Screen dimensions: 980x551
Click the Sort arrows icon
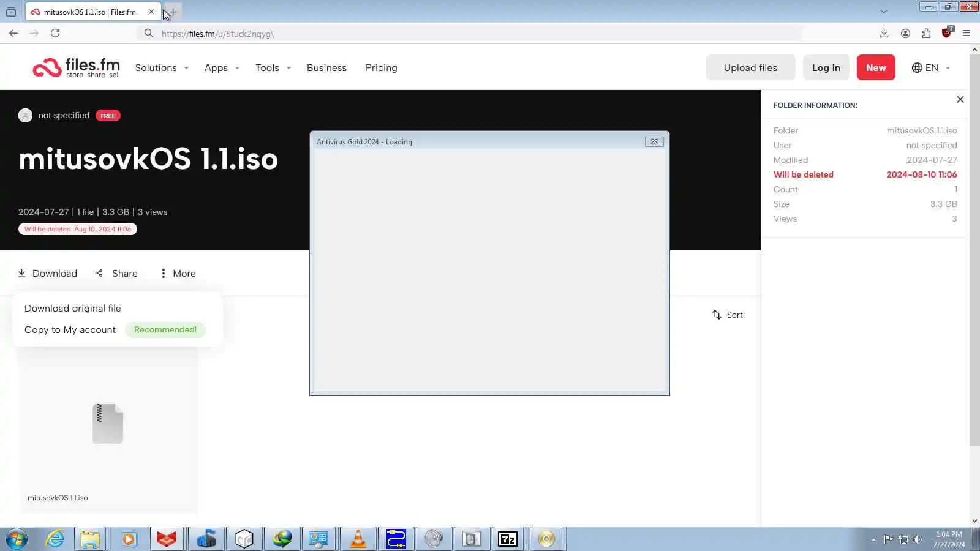pos(717,315)
